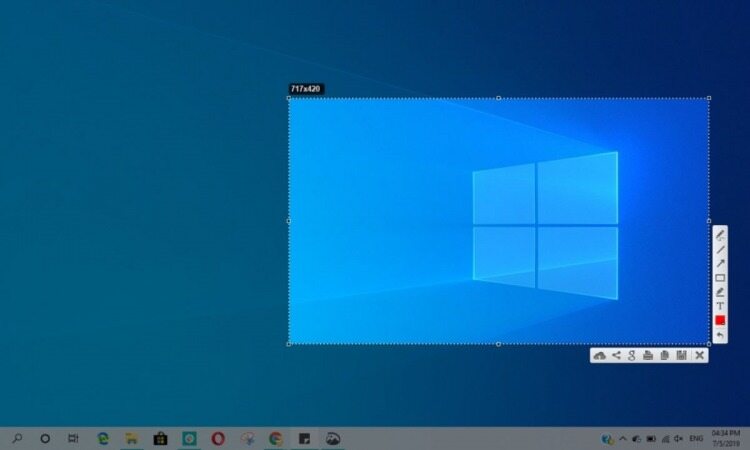Close the Lightshot capture with X

click(699, 355)
